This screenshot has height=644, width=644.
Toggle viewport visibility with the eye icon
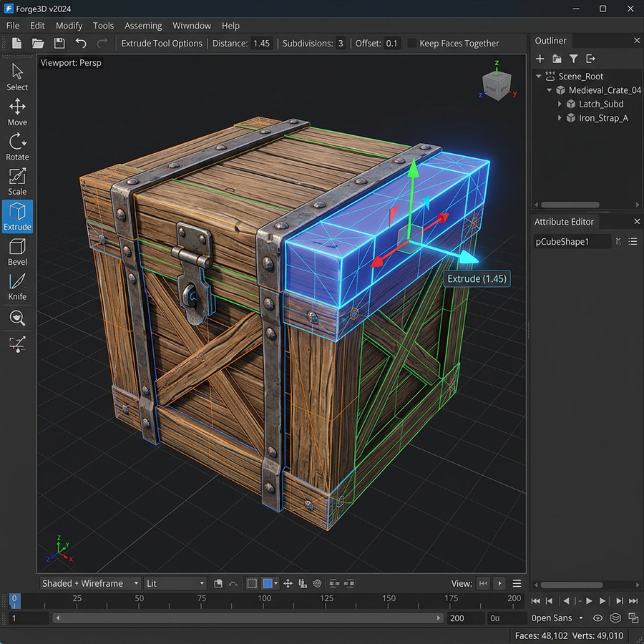(x=598, y=618)
